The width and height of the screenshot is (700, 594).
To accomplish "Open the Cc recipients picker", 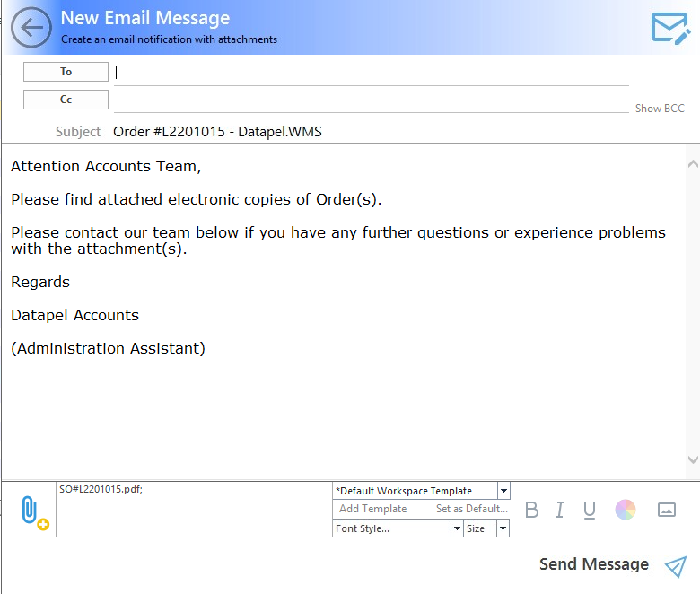I will 66,100.
